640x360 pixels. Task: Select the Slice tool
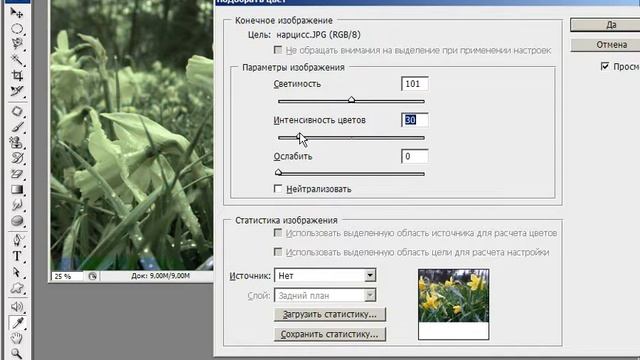(17, 91)
